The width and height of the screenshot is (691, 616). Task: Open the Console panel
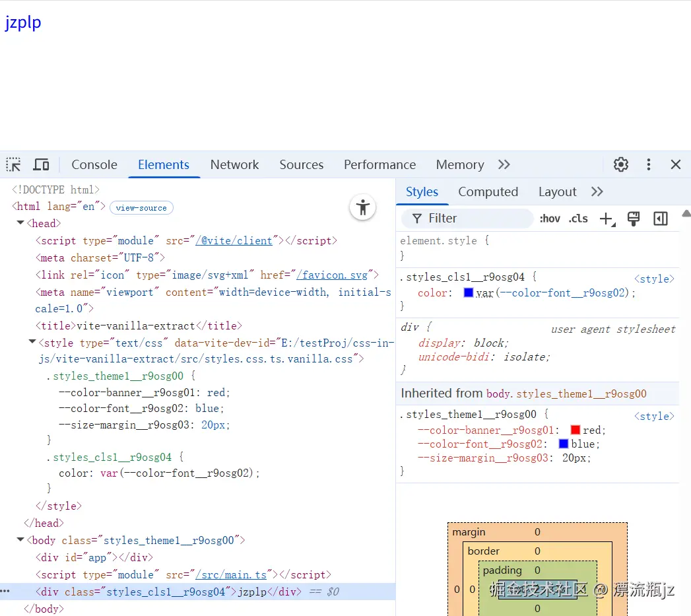(94, 164)
